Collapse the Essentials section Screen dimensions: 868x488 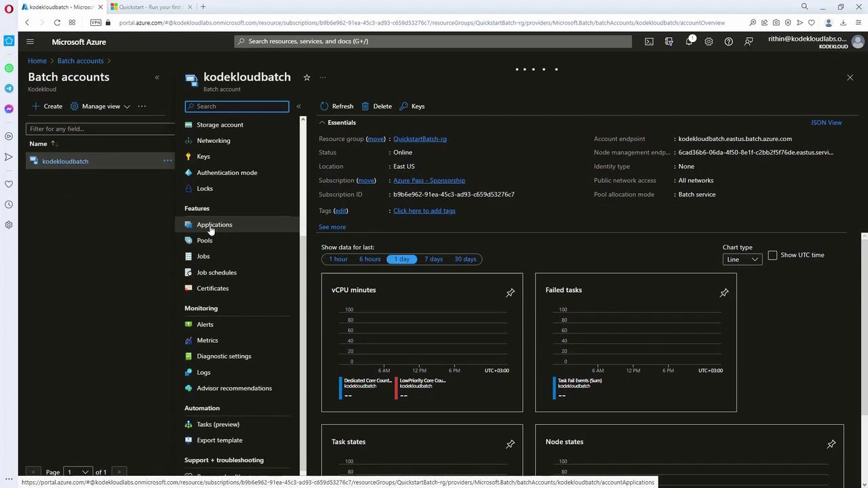323,123
